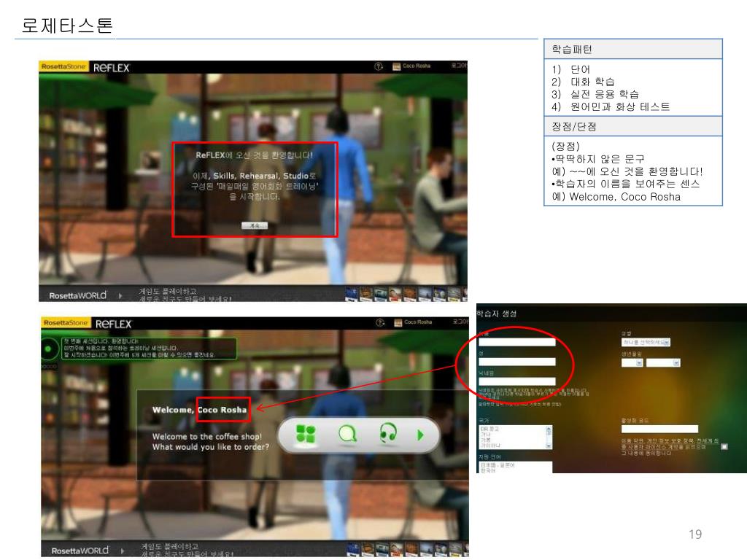
Task: Click the green circular session indicator in the bottom screenshot
Action: pos(48,349)
